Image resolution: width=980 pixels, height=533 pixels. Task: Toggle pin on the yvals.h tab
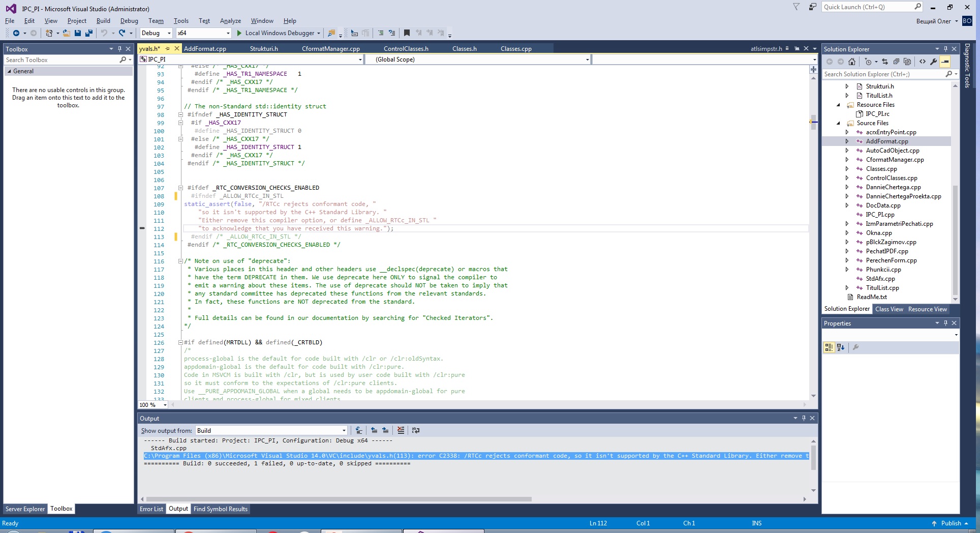tap(167, 49)
